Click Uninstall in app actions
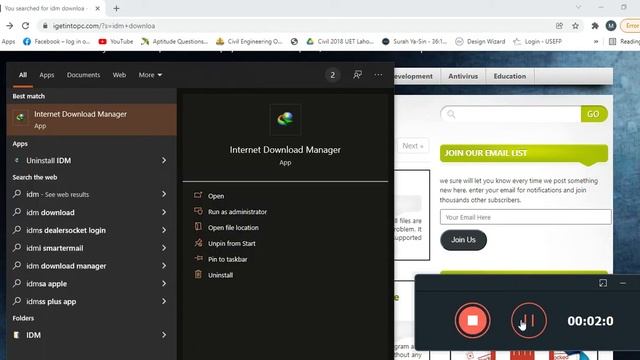Screen dimensions: 640x360 (x=220, y=275)
